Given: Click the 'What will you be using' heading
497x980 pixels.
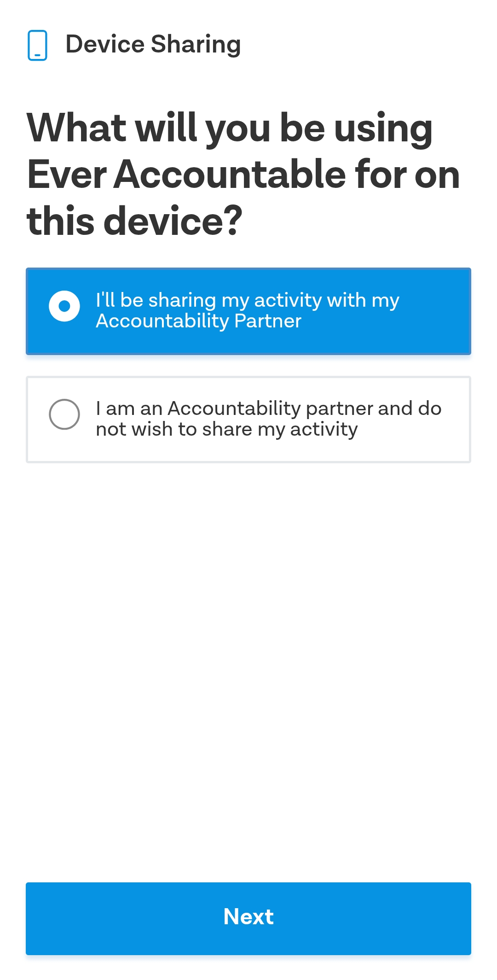Looking at the screenshot, I should 230,128.
